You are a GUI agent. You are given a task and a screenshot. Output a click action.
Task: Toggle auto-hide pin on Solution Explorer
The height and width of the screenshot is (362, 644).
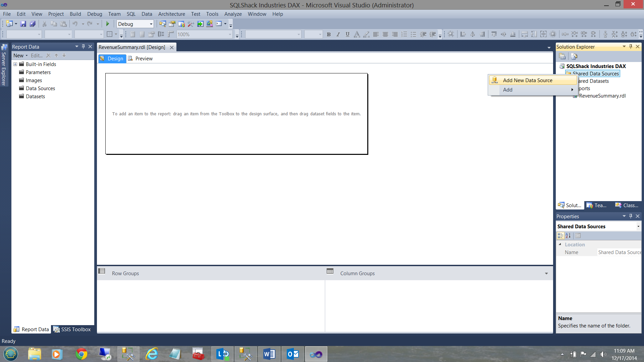[x=631, y=47]
